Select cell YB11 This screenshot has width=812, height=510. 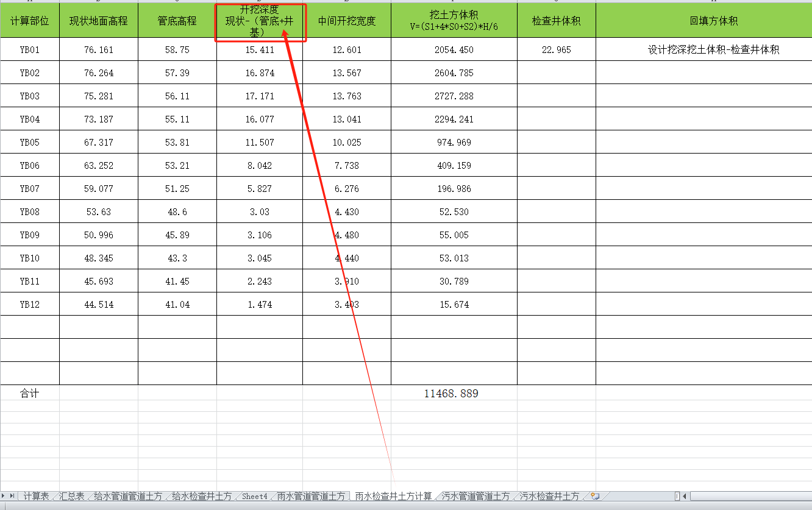coord(30,281)
